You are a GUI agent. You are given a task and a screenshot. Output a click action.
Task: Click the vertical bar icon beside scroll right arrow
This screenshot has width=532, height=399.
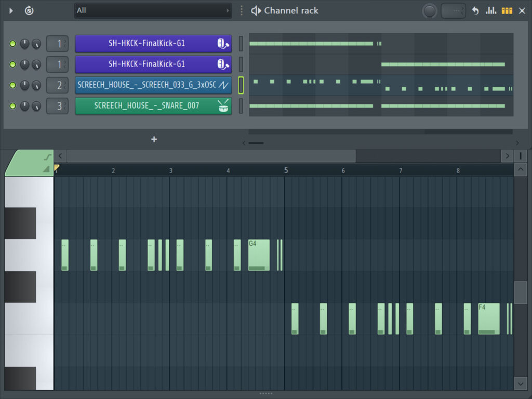pos(521,156)
